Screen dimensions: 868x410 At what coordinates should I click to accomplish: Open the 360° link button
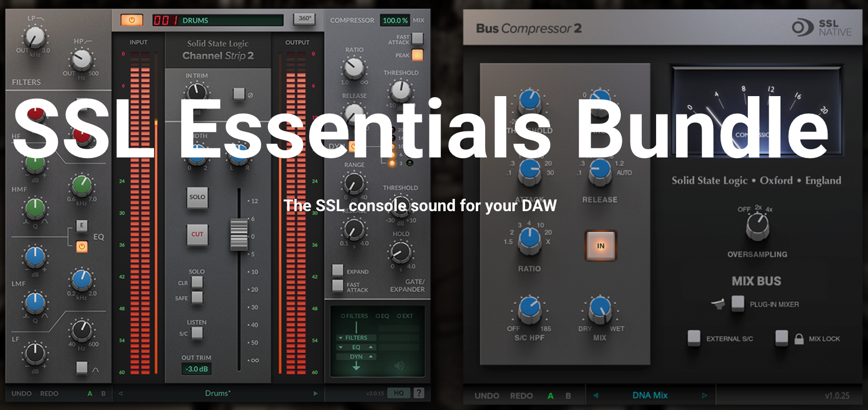(x=305, y=18)
